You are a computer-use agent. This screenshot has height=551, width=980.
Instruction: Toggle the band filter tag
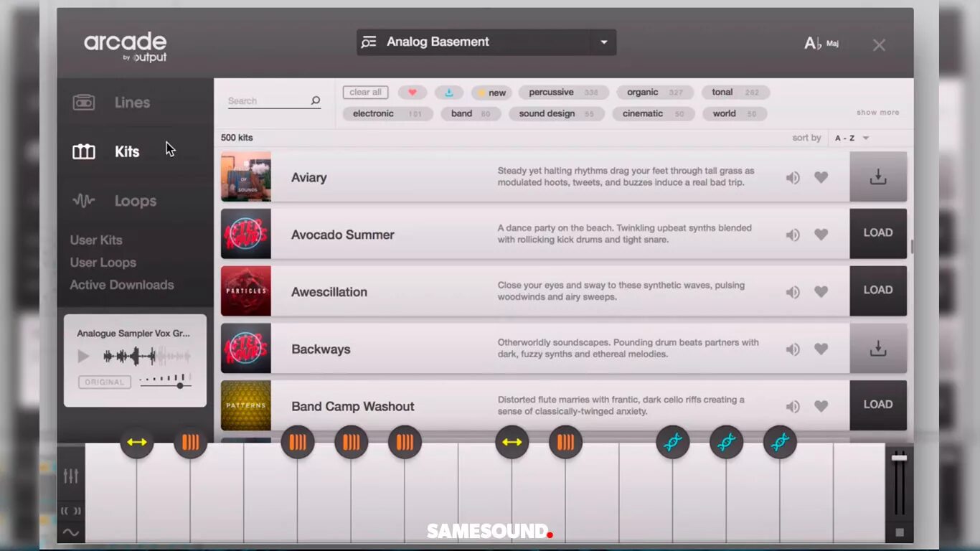(471, 114)
